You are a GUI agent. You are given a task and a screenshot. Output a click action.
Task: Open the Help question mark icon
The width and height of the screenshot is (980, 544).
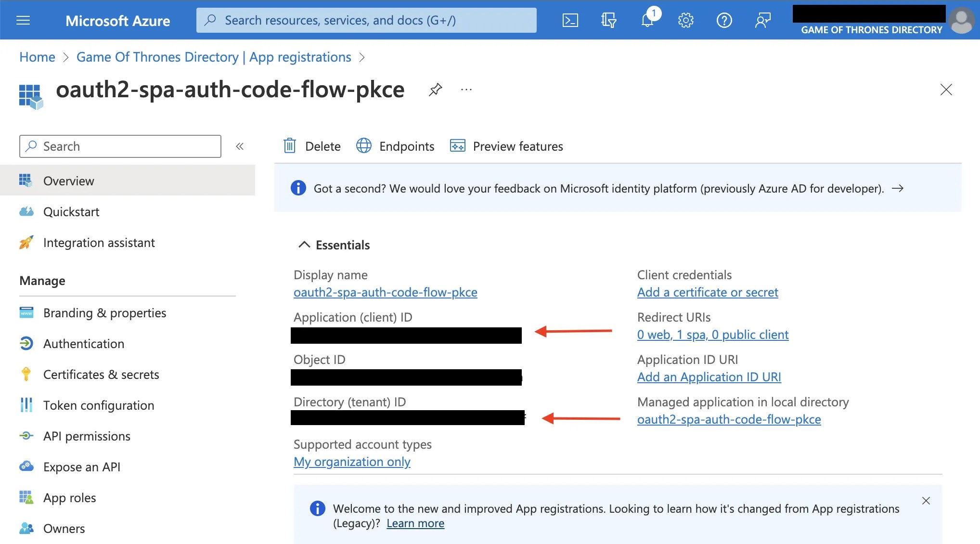click(724, 20)
